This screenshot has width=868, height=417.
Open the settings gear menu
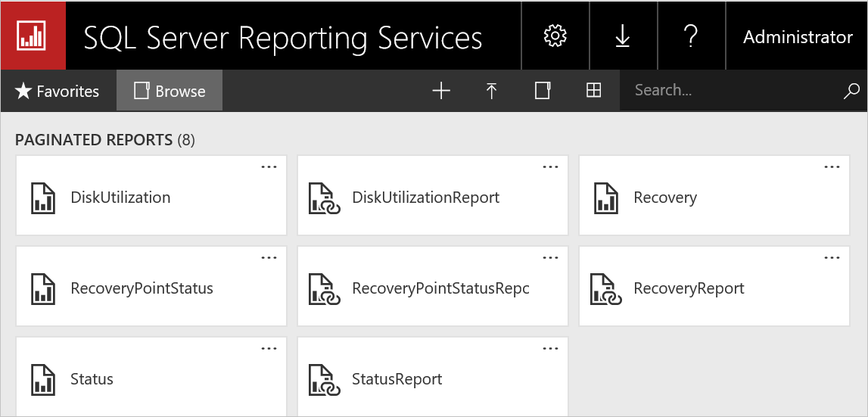(555, 36)
